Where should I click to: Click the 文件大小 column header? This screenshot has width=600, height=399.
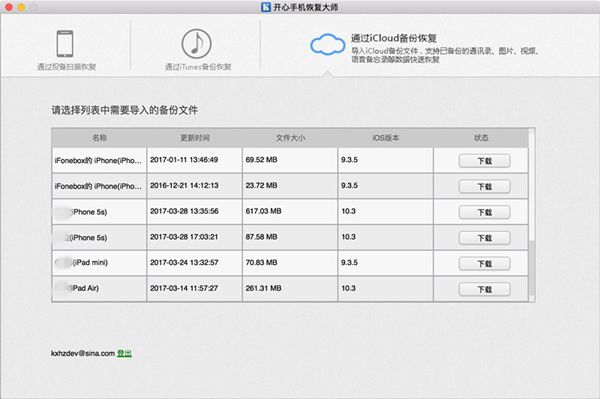pos(290,138)
